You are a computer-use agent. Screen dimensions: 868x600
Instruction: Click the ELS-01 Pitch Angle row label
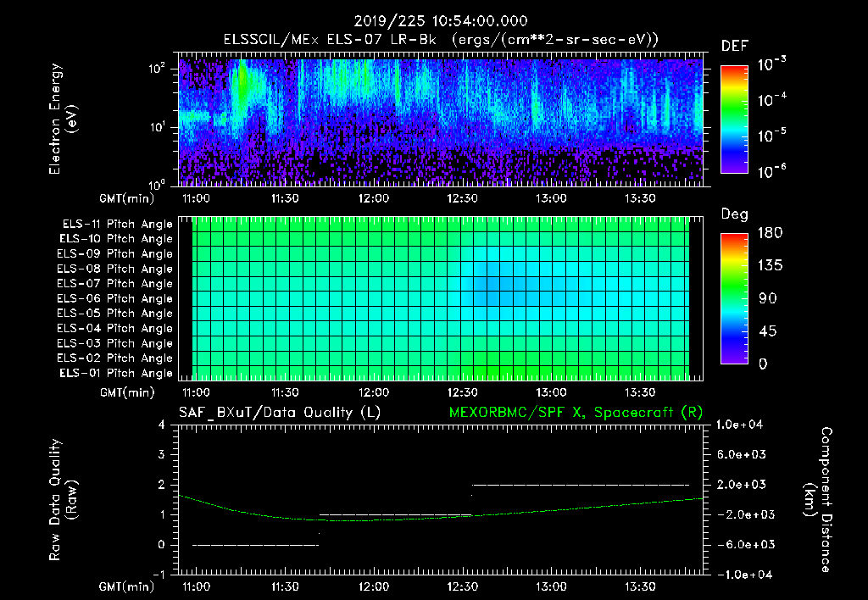(x=116, y=373)
